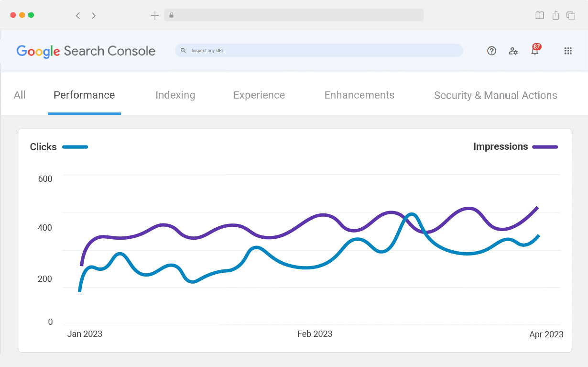The image size is (588, 367).
Task: Open the user settings icon
Action: [513, 51]
